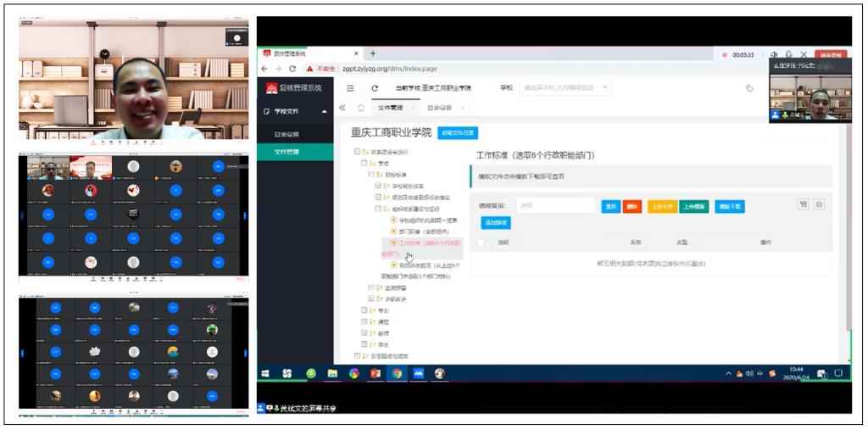Click the keyword search input field
The height and width of the screenshot is (430, 868).
point(556,205)
